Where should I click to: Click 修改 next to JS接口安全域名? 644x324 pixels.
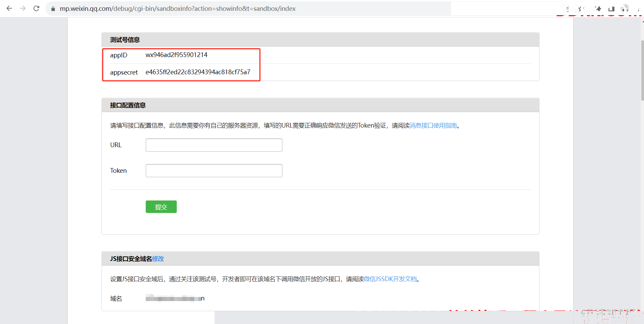pos(158,259)
